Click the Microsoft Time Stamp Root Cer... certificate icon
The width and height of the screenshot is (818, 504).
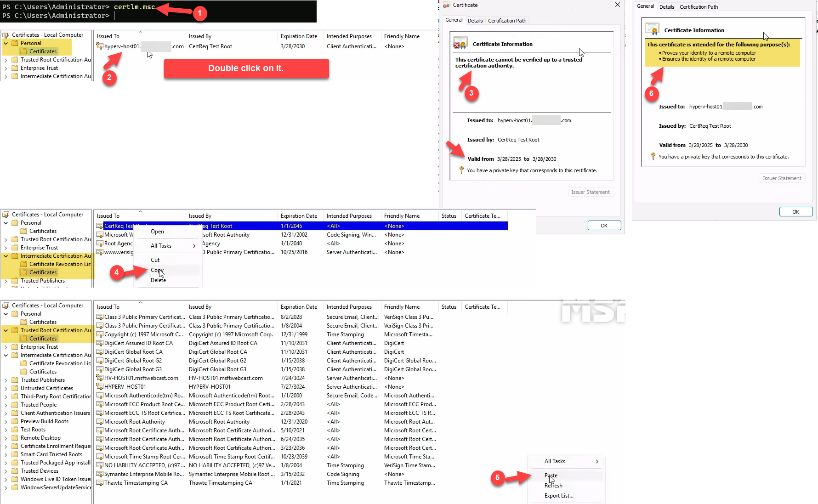click(99, 457)
